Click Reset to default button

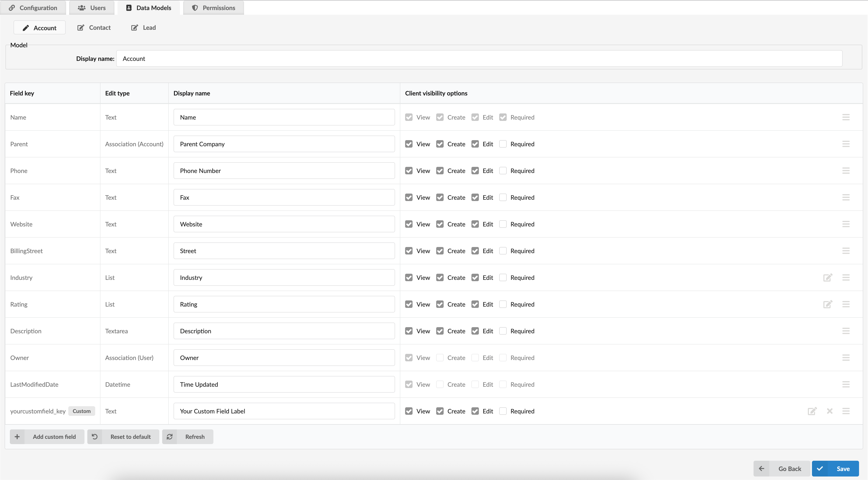coord(123,436)
